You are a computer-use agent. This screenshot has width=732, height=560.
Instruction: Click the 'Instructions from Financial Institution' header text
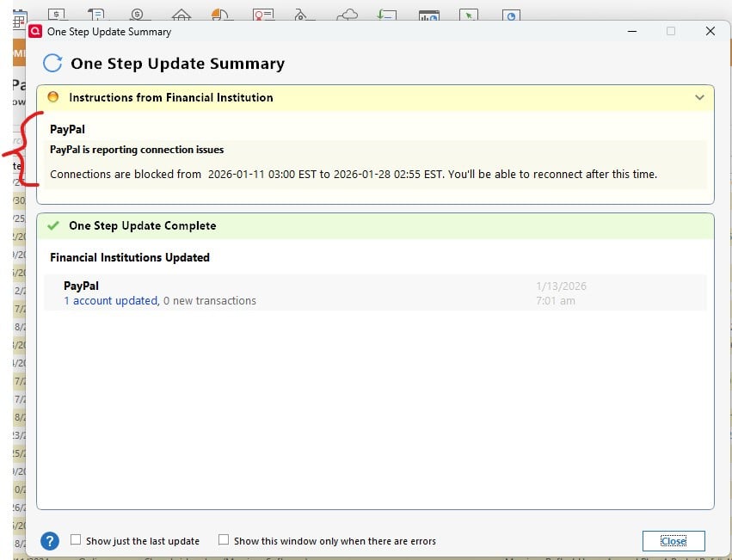click(171, 97)
